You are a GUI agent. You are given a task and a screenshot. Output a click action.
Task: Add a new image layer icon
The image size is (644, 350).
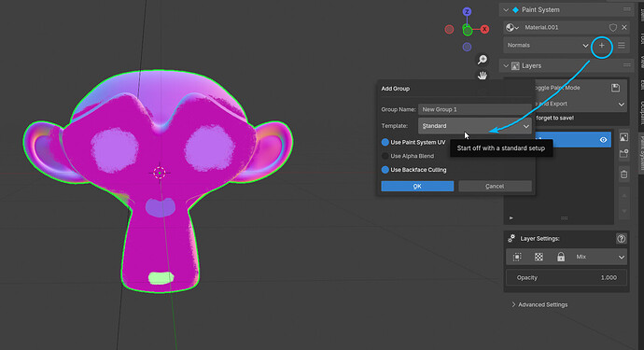pyautogui.click(x=623, y=137)
